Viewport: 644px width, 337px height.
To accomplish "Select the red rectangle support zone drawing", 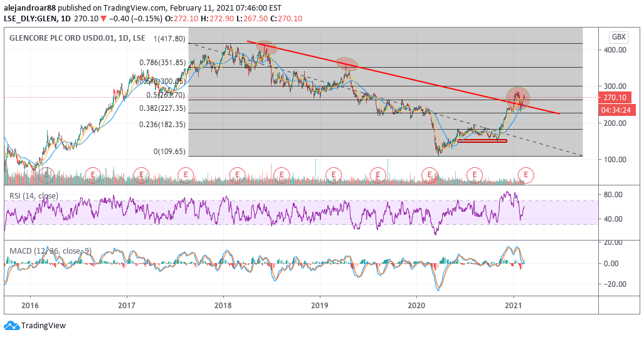I will 482,141.
